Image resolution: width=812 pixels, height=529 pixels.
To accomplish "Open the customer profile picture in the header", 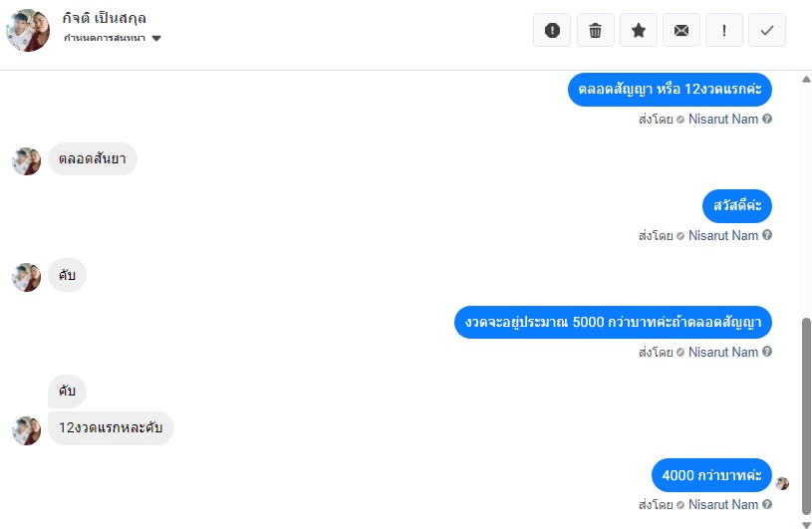I will [x=28, y=30].
